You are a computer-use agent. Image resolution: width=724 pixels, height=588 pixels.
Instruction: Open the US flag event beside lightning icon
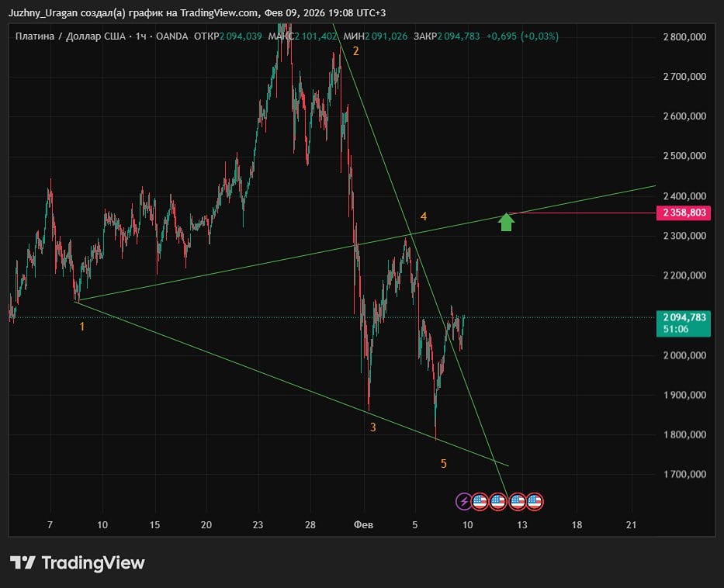pyautogui.click(x=480, y=501)
